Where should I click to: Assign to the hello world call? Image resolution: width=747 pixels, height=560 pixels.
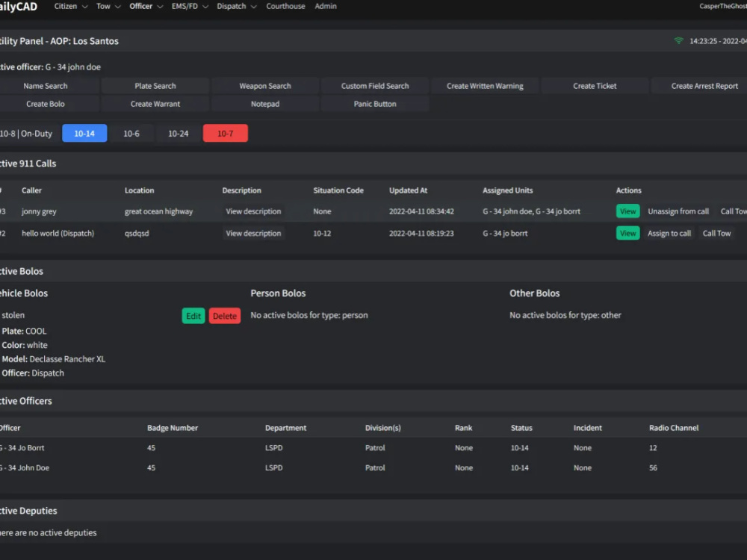669,233
